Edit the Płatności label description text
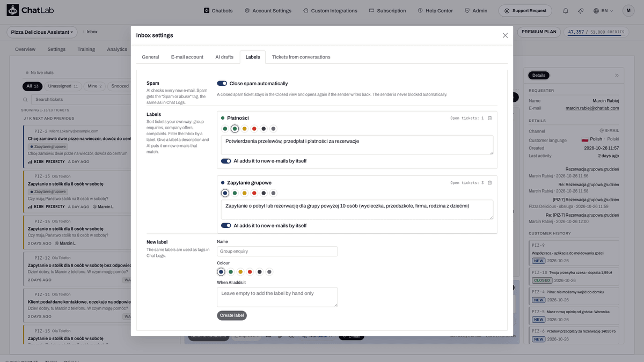 357,145
